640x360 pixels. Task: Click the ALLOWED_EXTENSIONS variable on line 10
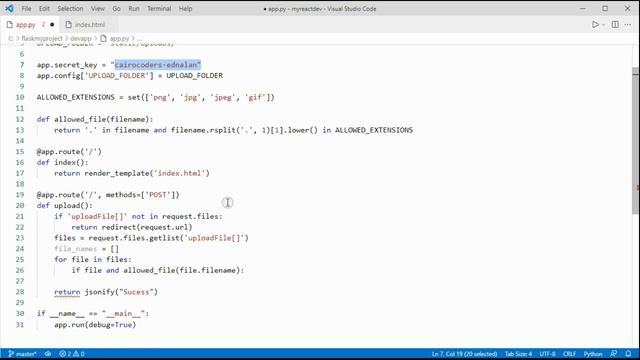click(x=76, y=97)
